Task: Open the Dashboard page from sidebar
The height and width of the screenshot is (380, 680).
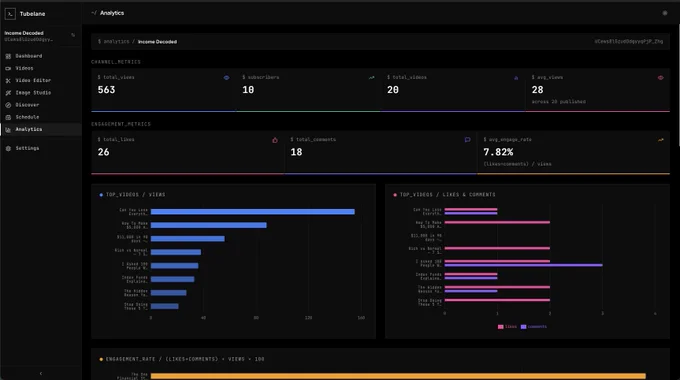Action: point(41,56)
